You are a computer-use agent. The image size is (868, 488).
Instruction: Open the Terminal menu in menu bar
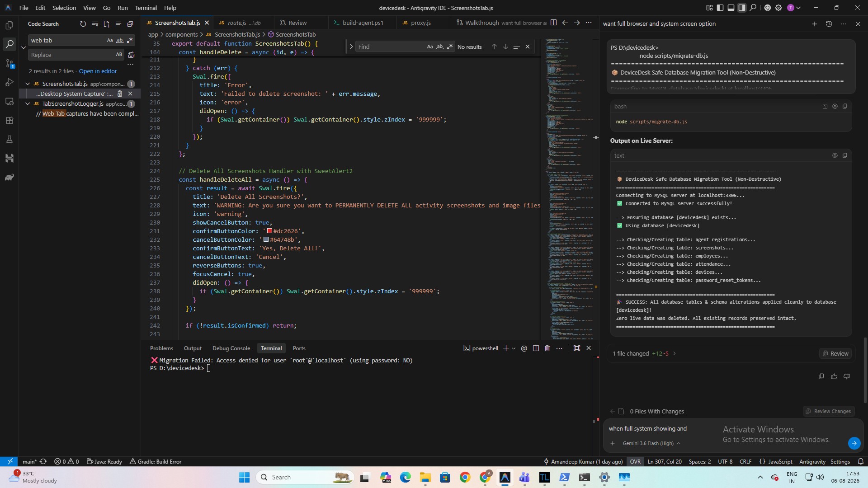(x=146, y=8)
